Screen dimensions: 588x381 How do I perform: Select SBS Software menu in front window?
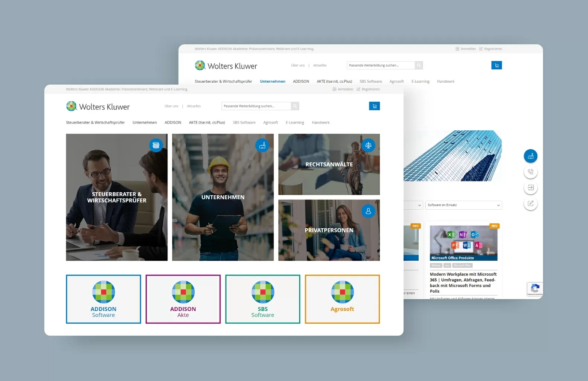pyautogui.click(x=244, y=123)
